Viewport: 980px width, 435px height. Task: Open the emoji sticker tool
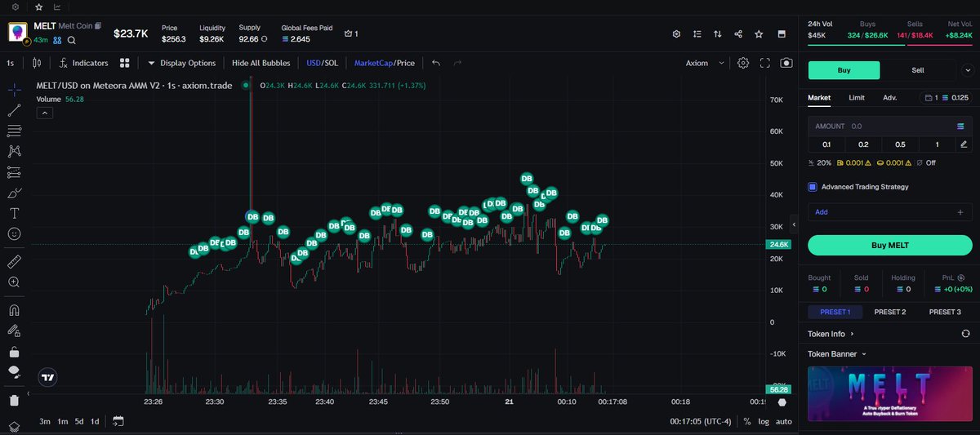14,234
